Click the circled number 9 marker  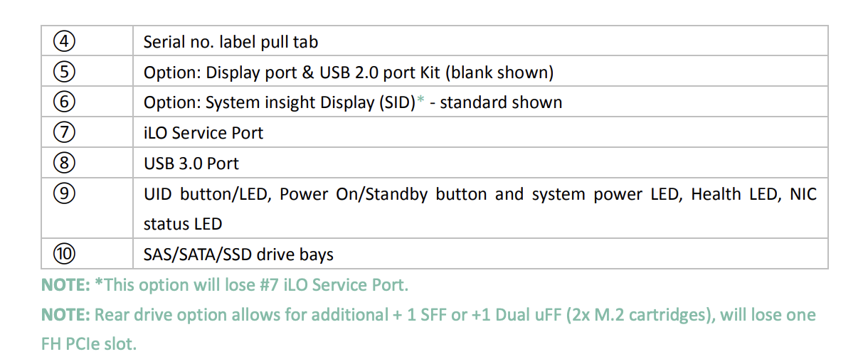pos(64,194)
